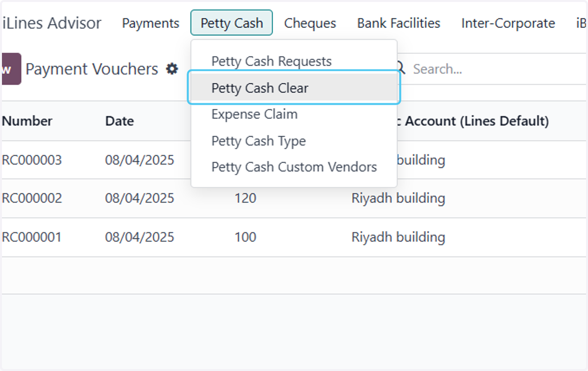Select Petty Cash Requests menu entry
This screenshot has height=371, width=588.
(x=294, y=62)
